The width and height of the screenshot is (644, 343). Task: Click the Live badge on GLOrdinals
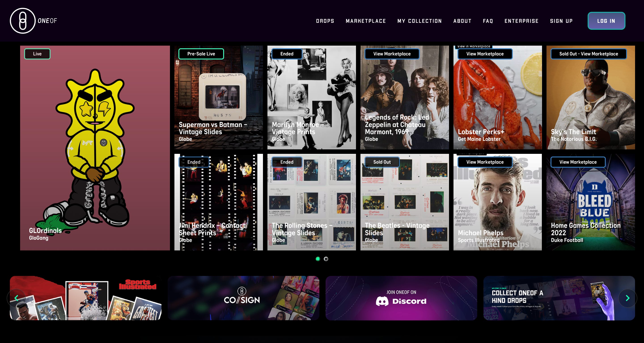click(x=37, y=54)
